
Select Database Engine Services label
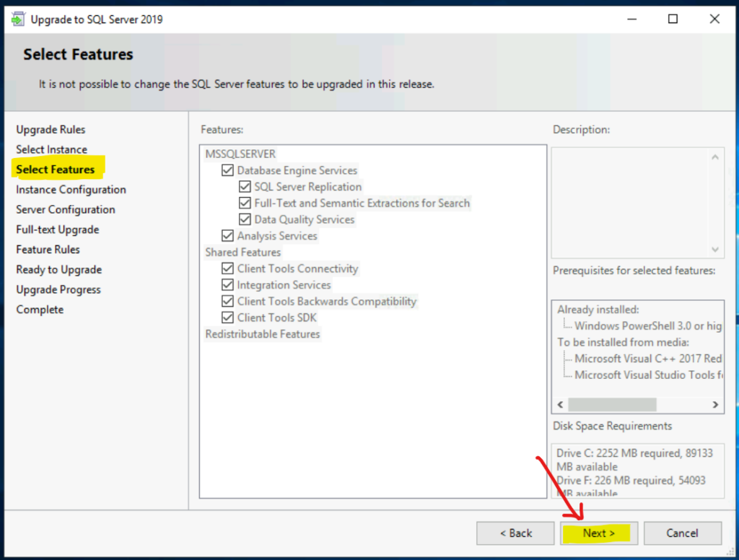coord(297,170)
